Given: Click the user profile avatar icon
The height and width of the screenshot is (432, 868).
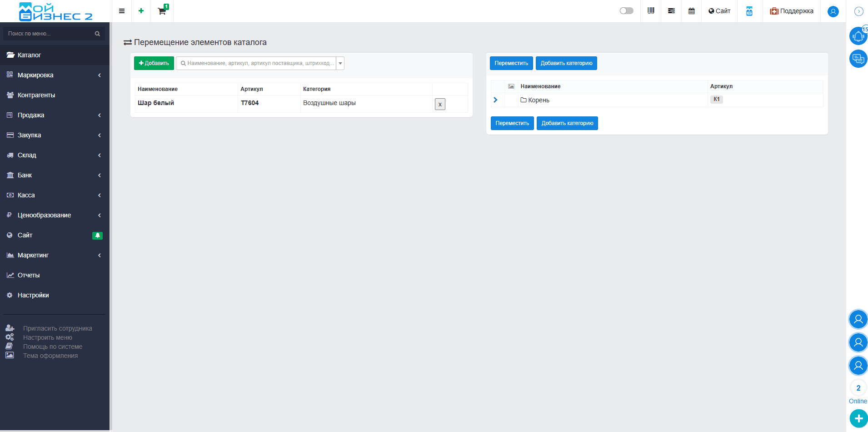Looking at the screenshot, I should coord(833,11).
